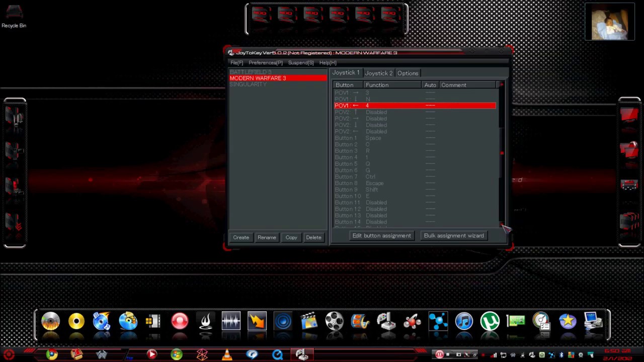Screen dimensions: 644x362
Task: Open the red record button dock icon
Action: tap(180, 321)
